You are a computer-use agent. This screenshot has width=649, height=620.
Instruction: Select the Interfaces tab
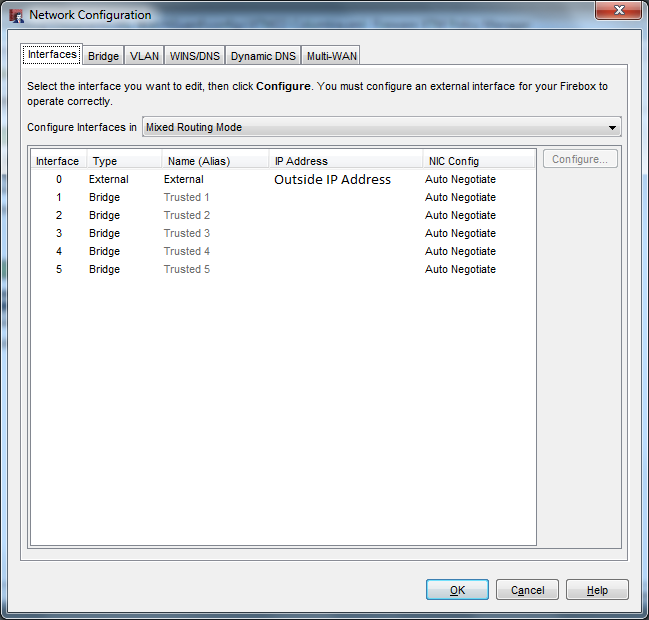click(52, 55)
